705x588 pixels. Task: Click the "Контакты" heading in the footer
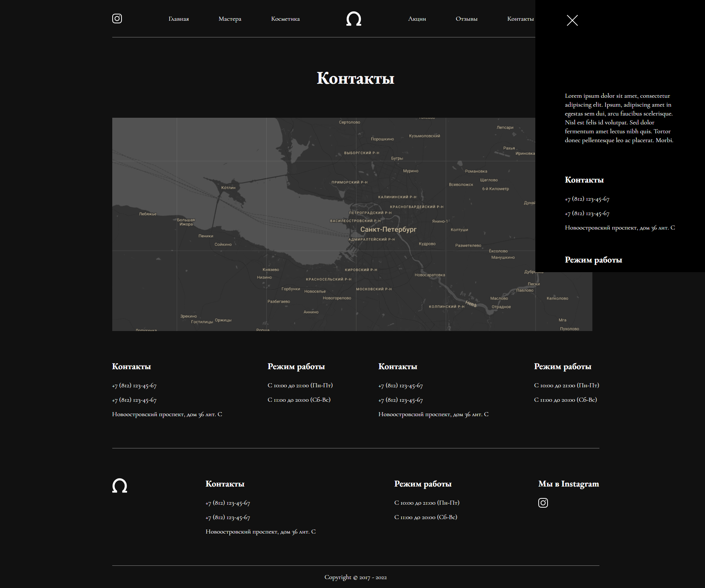[225, 484]
